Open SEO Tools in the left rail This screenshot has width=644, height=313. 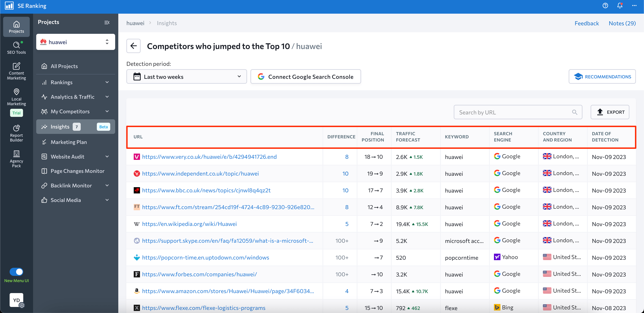coord(17,48)
